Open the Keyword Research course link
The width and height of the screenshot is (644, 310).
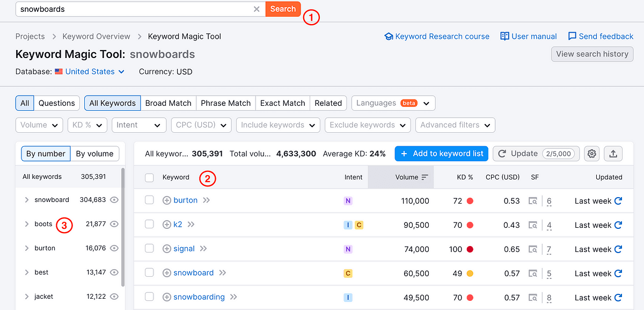[437, 37]
